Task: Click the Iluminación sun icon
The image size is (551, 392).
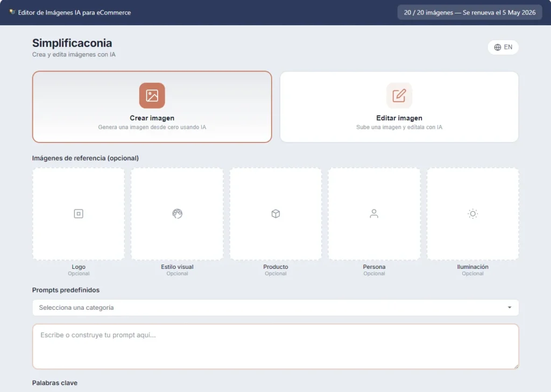Action: point(472,214)
